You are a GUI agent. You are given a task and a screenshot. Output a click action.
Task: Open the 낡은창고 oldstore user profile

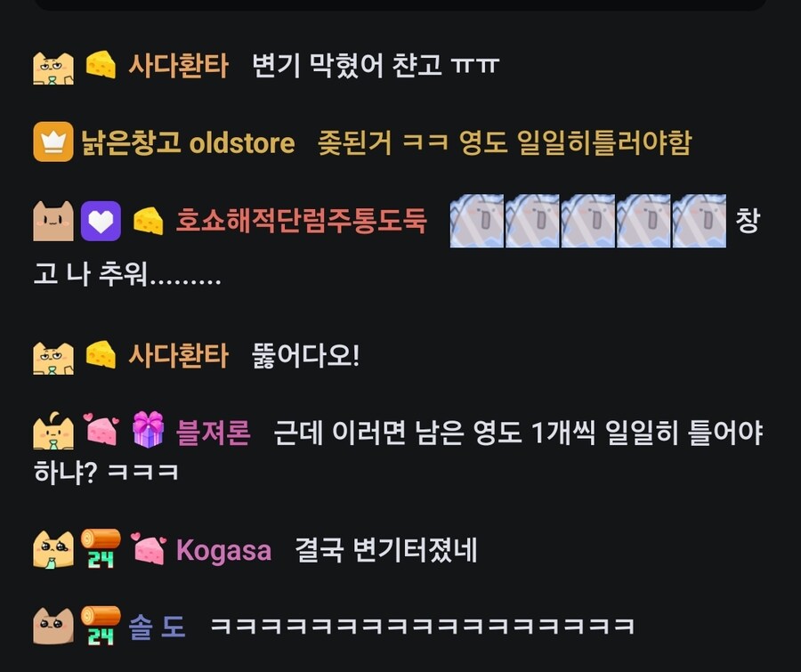point(188,142)
